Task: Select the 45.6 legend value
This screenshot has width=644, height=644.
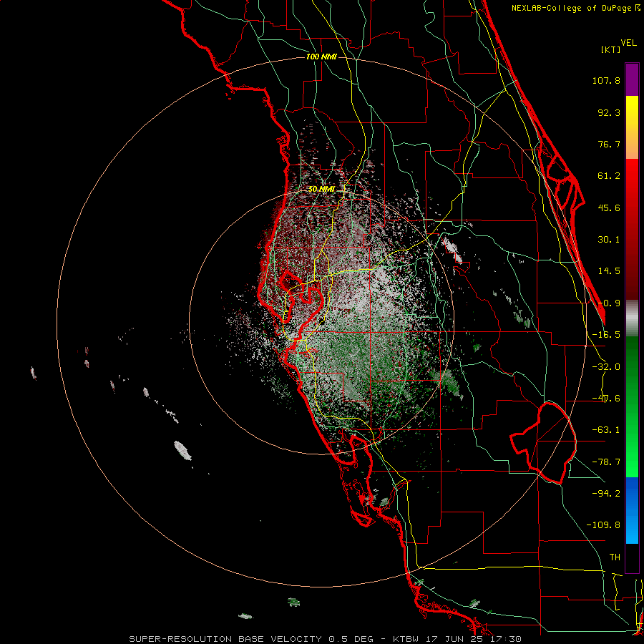Action: coord(609,208)
